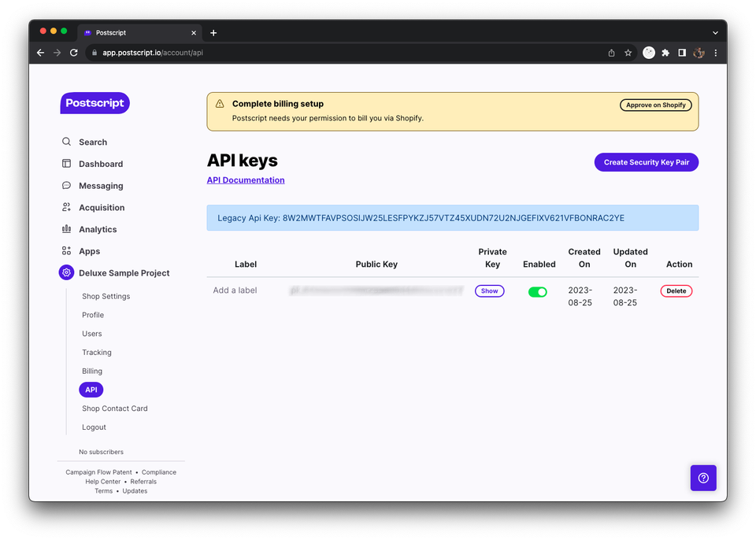Open the API Documentation link
Viewport: 756px width, 540px height.
[246, 180]
